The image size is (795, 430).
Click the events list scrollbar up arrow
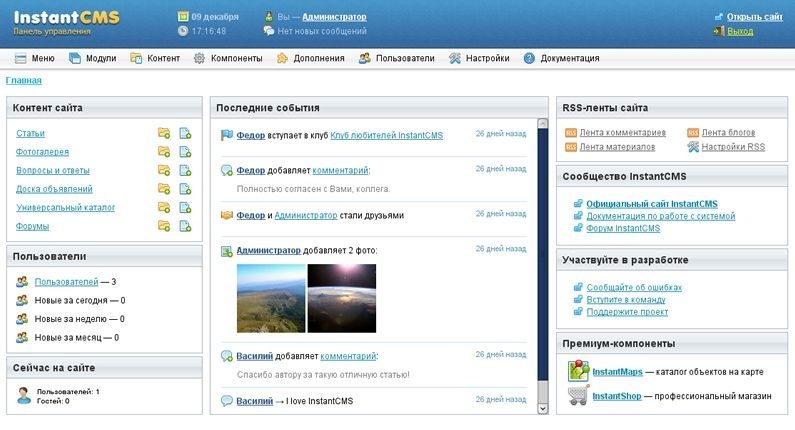click(x=543, y=124)
